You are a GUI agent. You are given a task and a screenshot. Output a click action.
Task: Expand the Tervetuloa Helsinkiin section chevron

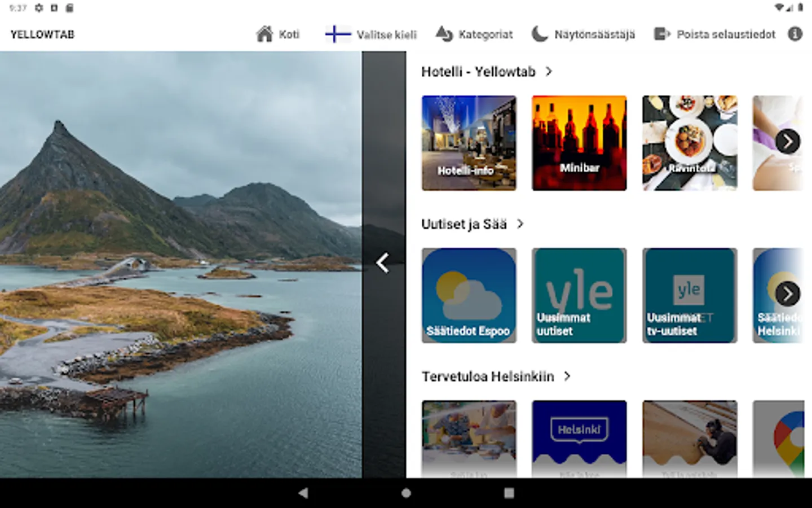coord(568,376)
